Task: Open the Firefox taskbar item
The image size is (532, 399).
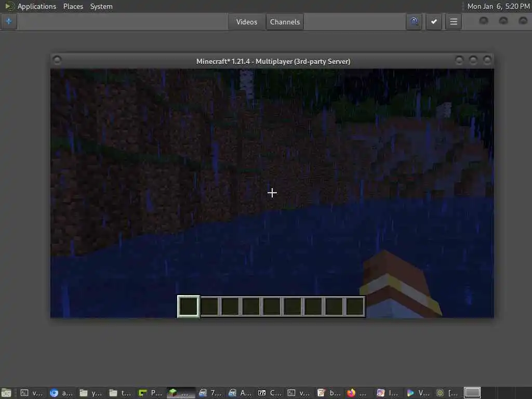Action: coord(358,393)
